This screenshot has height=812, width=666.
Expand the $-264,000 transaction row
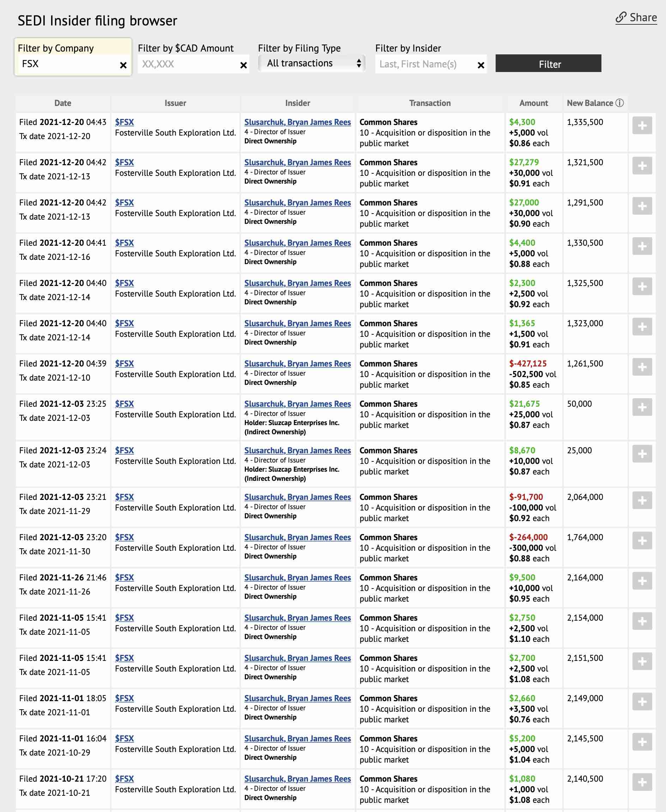click(x=642, y=541)
